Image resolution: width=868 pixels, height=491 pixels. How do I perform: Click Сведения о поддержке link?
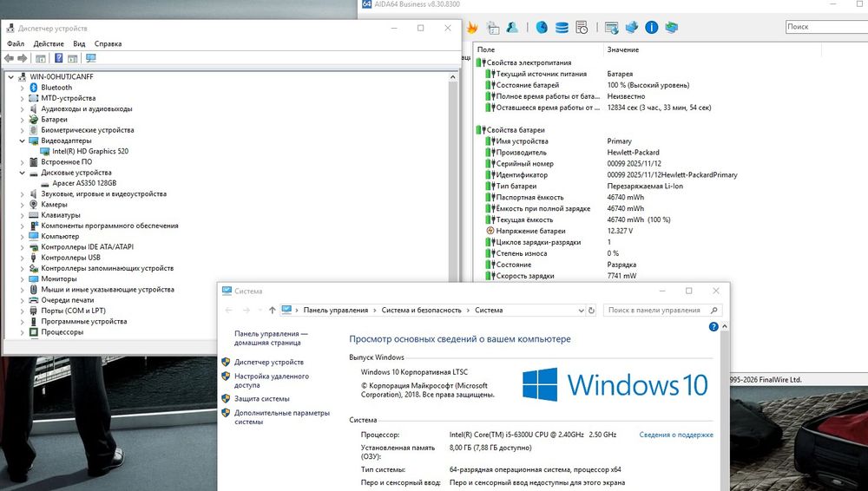point(676,435)
